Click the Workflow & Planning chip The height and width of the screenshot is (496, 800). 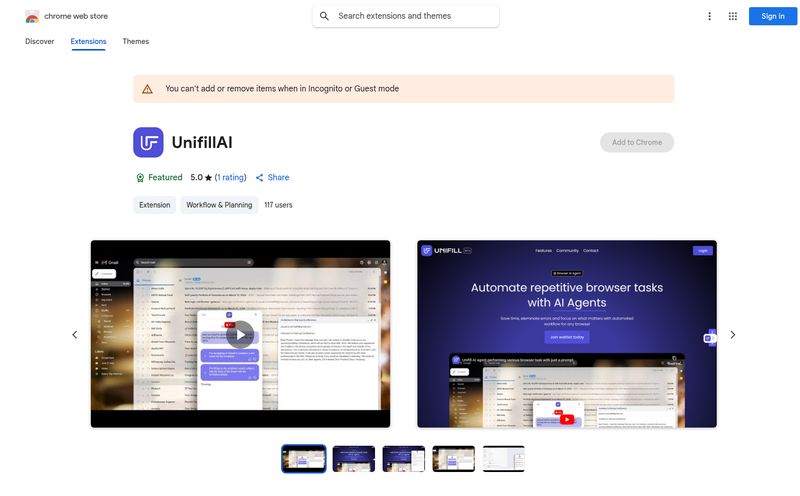(x=219, y=205)
